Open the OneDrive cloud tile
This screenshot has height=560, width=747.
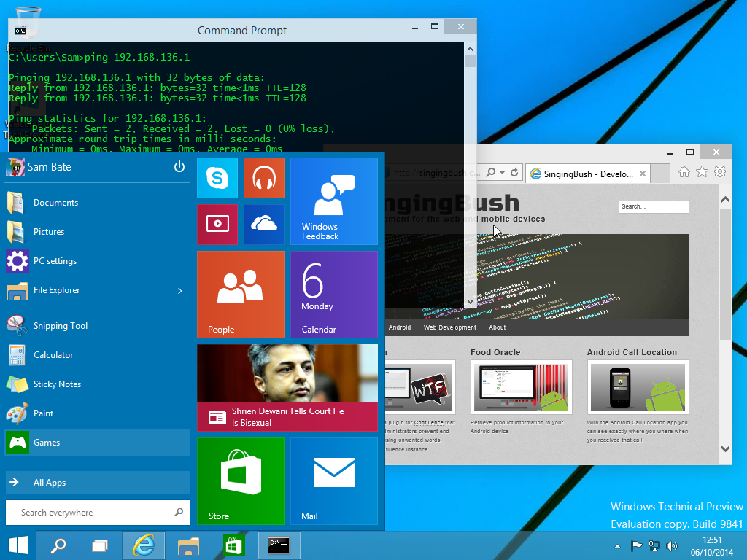[x=264, y=225]
